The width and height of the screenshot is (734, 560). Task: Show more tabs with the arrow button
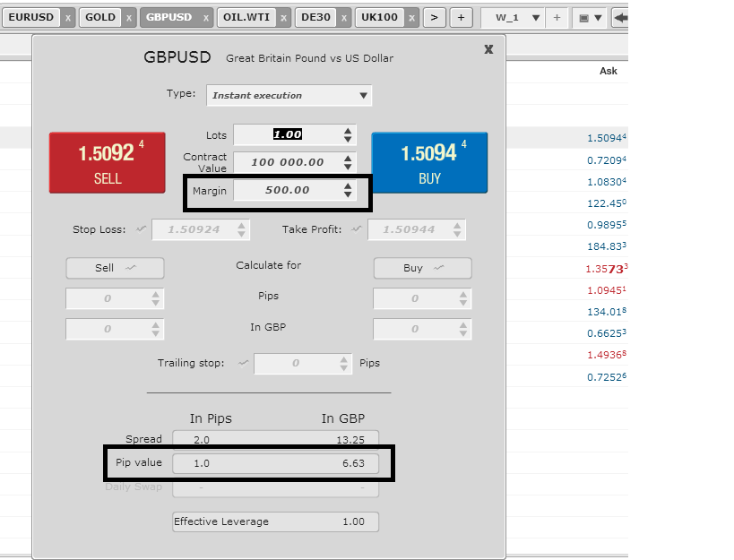[435, 18]
